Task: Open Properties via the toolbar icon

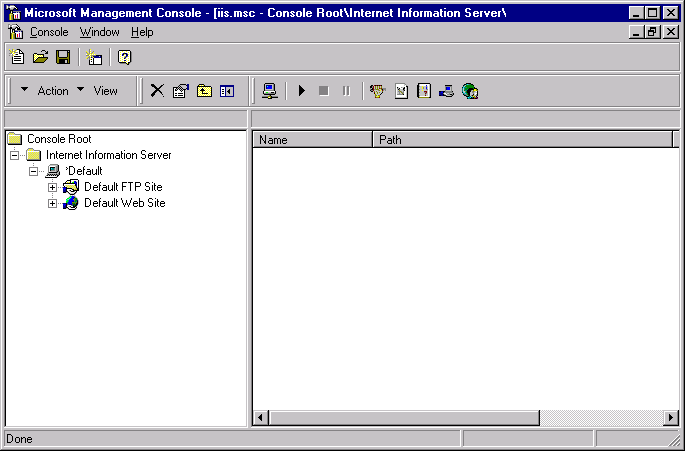Action: [x=180, y=90]
